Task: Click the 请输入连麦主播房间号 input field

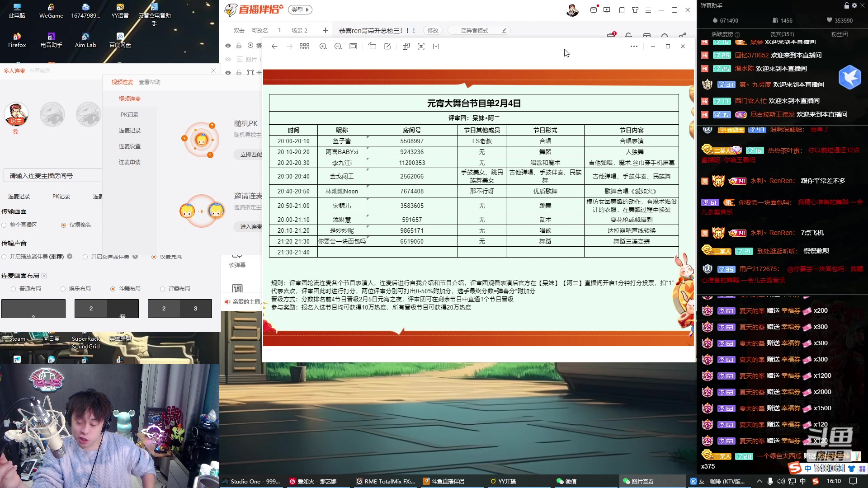Action: 53,176
